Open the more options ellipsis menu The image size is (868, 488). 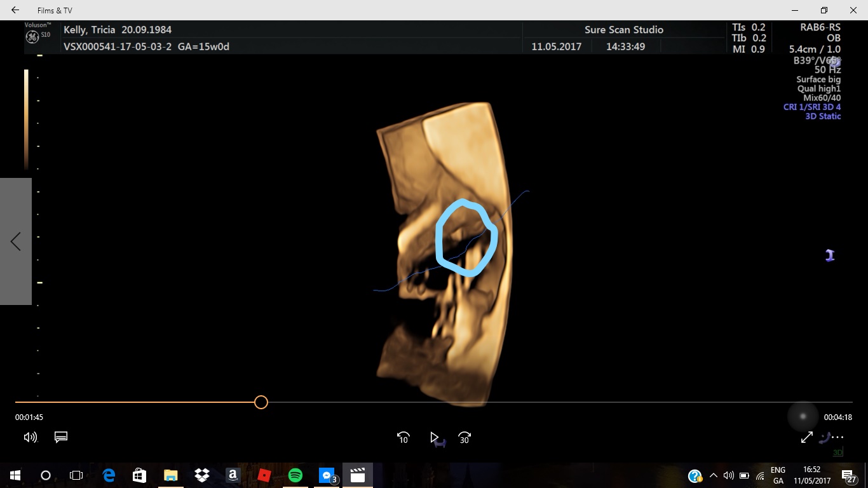[838, 437]
